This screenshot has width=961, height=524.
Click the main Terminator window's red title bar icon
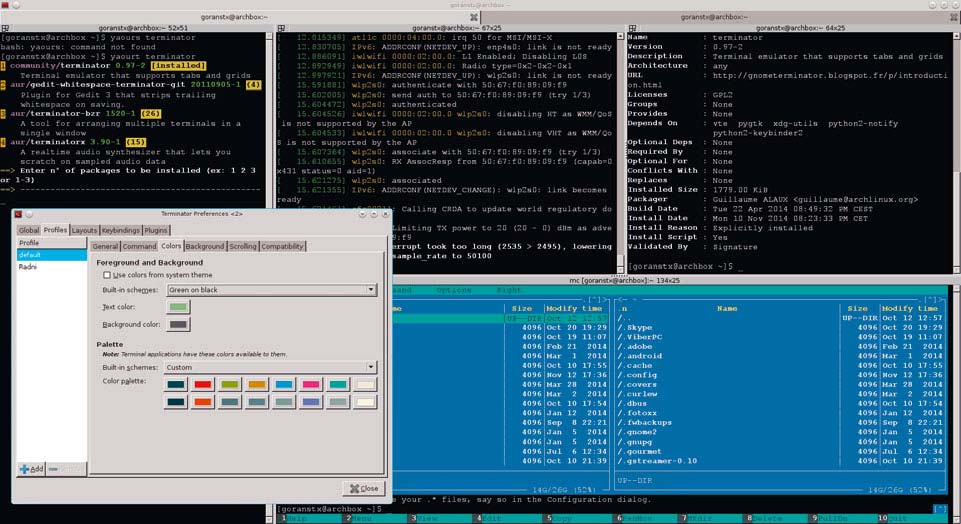(x=5, y=4)
